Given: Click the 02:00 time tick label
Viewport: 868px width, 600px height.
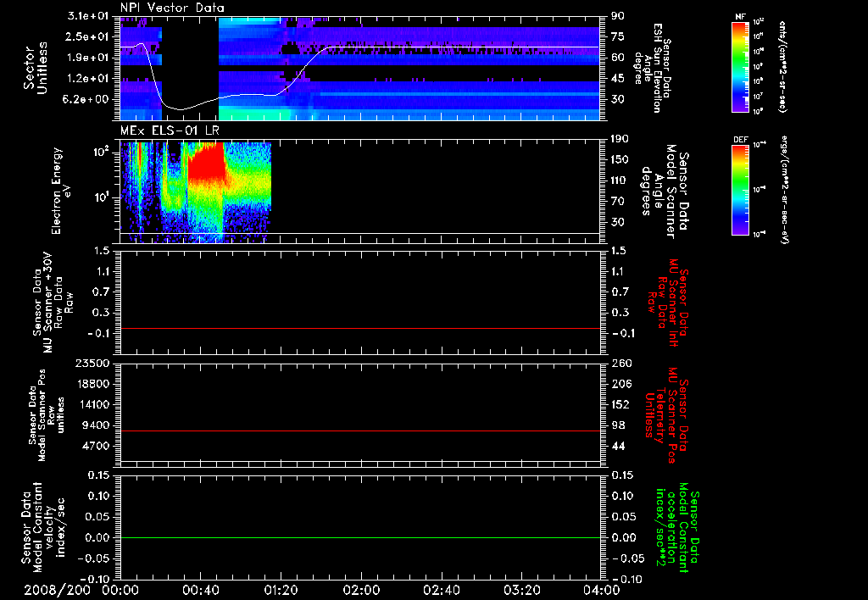Looking at the screenshot, I should (x=361, y=590).
